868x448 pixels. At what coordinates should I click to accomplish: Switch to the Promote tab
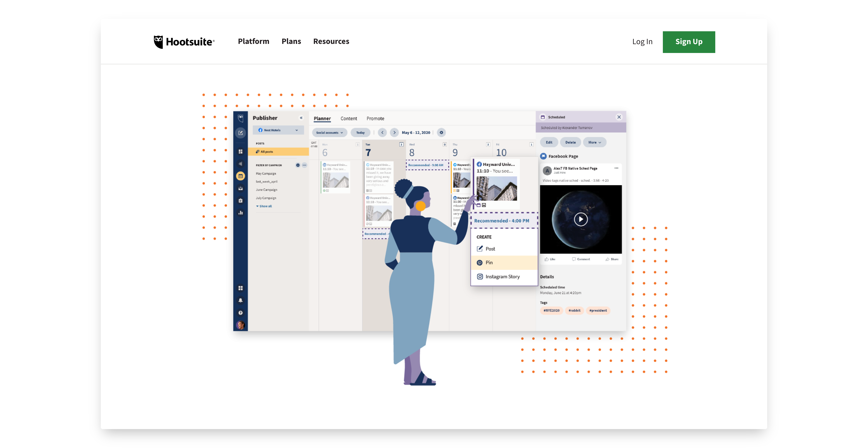[x=375, y=118]
